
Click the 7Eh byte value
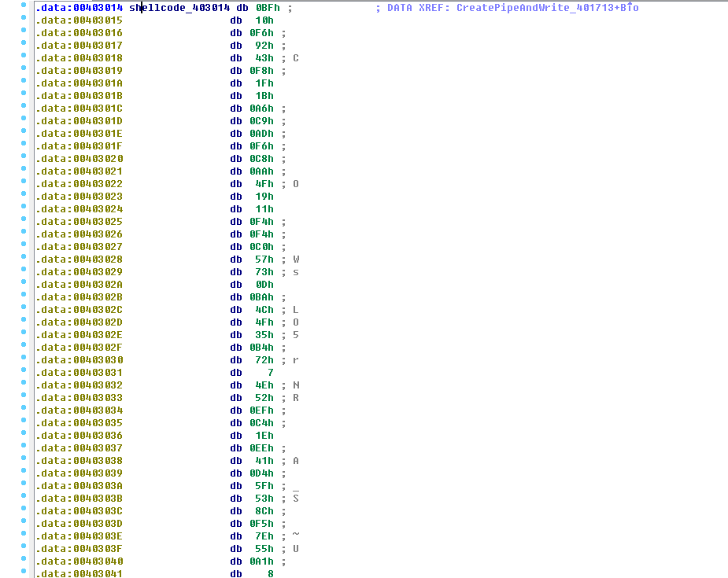tap(264, 536)
